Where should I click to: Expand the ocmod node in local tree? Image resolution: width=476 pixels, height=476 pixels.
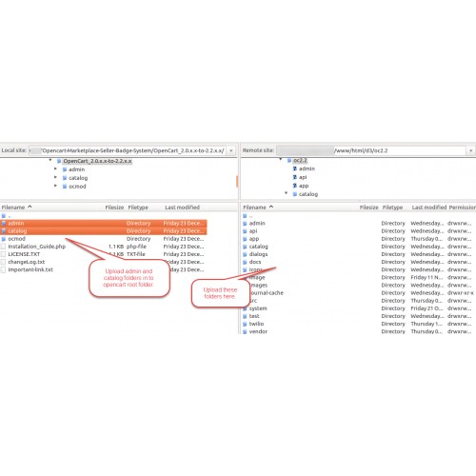coord(55,186)
